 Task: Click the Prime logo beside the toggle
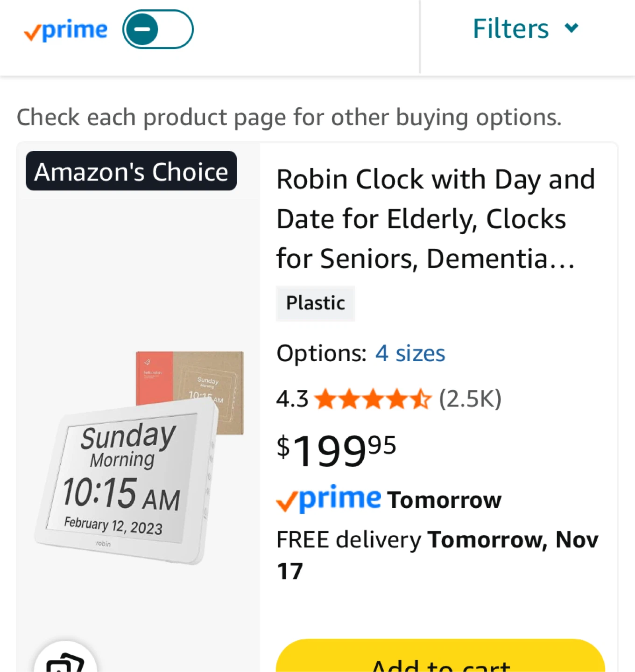[x=66, y=31]
